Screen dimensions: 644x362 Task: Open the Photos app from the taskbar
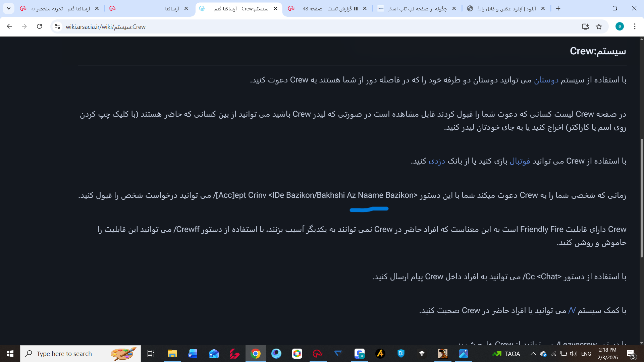(464, 354)
